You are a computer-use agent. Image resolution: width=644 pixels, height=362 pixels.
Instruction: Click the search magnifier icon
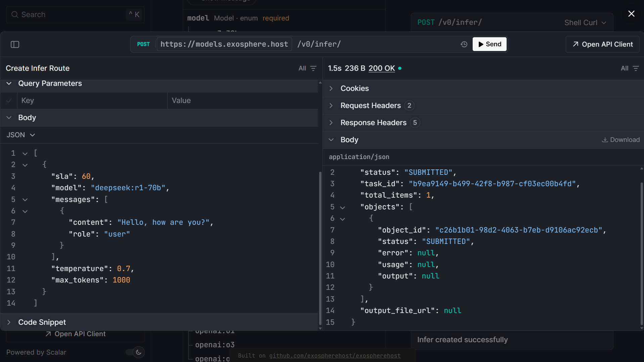pos(15,14)
